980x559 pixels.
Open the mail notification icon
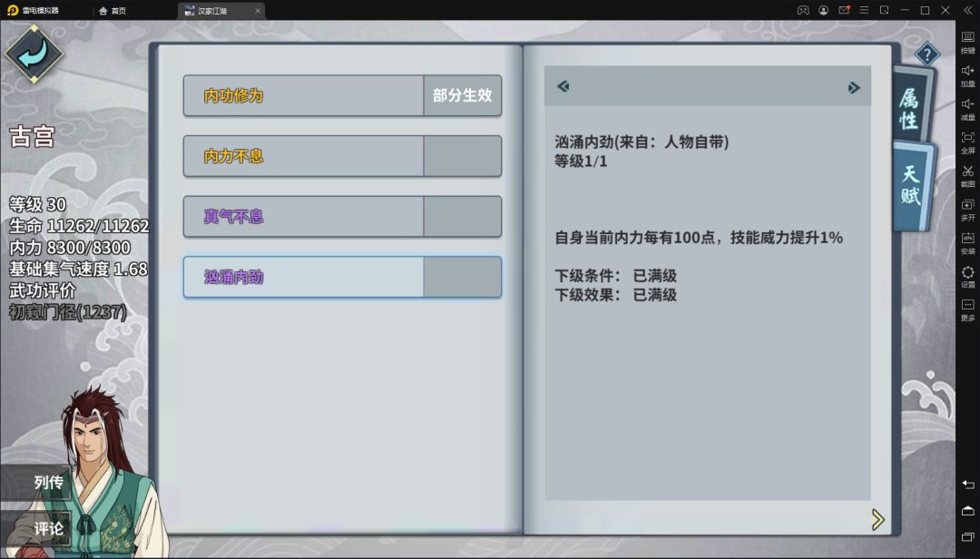pos(845,10)
